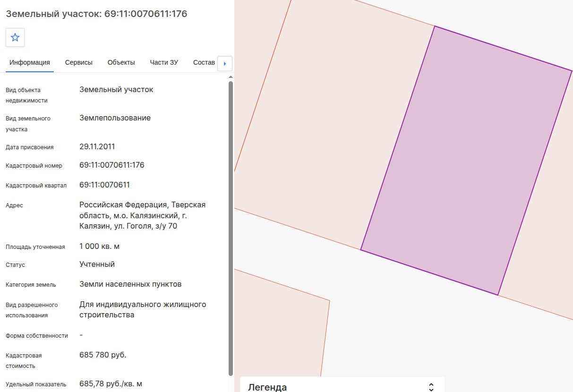
Task: Click the value 685,78 руб./кв. м
Action: 111,384
